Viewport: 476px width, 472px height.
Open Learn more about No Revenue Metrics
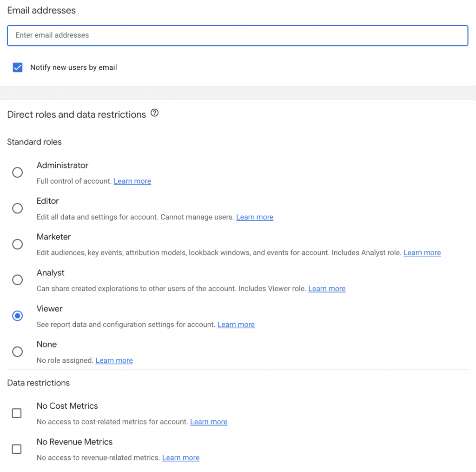tap(181, 458)
